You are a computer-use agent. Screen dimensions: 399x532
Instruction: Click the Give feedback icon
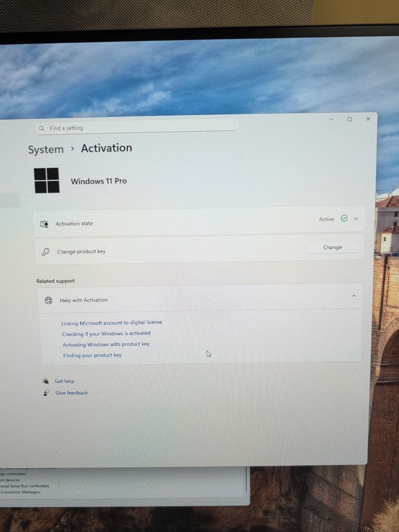[47, 393]
